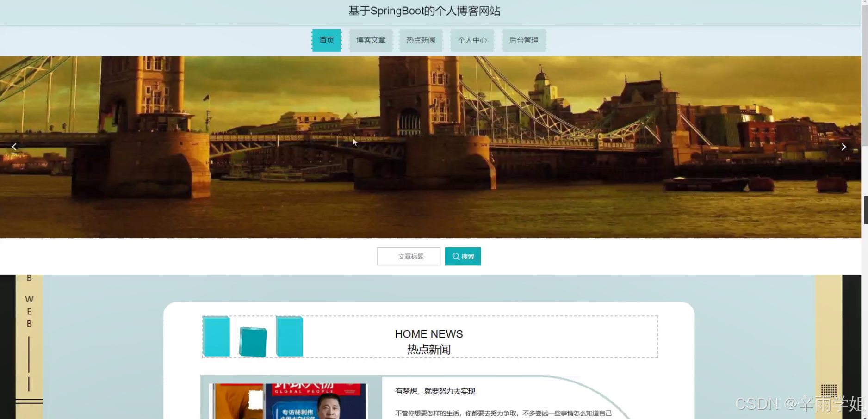Open the 后台管理 admin section
This screenshot has height=419, width=868.
pyautogui.click(x=523, y=40)
